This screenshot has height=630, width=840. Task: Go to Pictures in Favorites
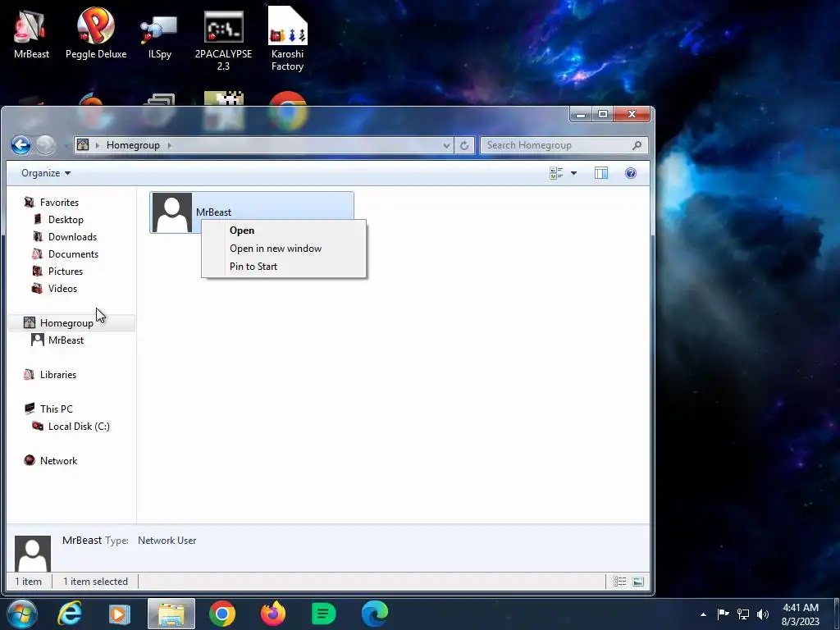tap(66, 271)
